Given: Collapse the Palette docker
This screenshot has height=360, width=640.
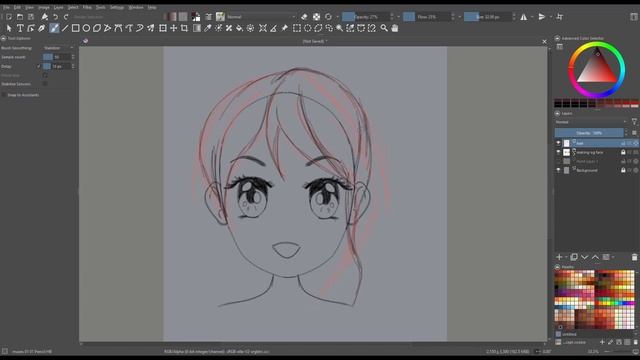Looking at the screenshot, I should 557,267.
